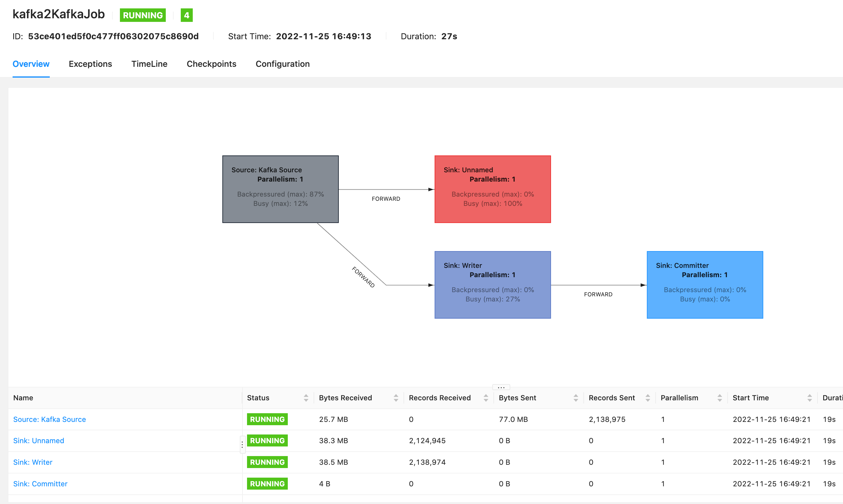Sort by Bytes Sent column arrows
Screen dimensions: 843x504
tap(576, 398)
